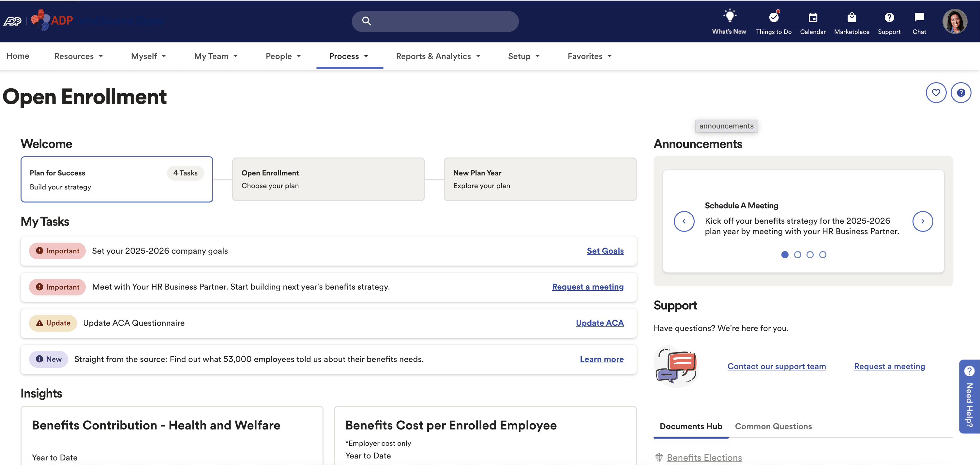The height and width of the screenshot is (465, 980).
Task: Select the second announcement carousel dot
Action: (797, 255)
